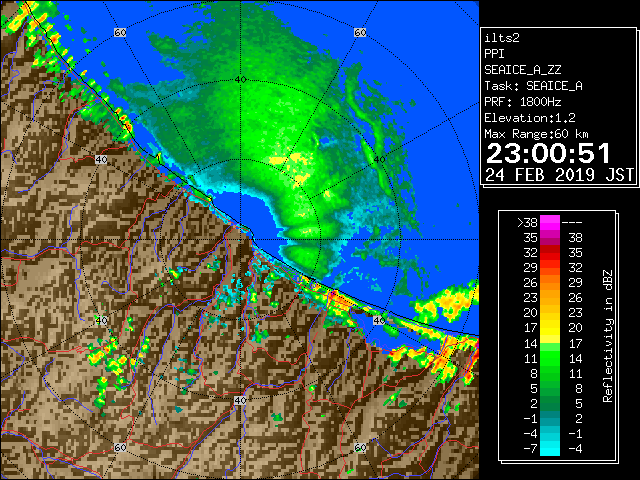Click the ">38" legend value
640x480 pixels.
(527, 223)
